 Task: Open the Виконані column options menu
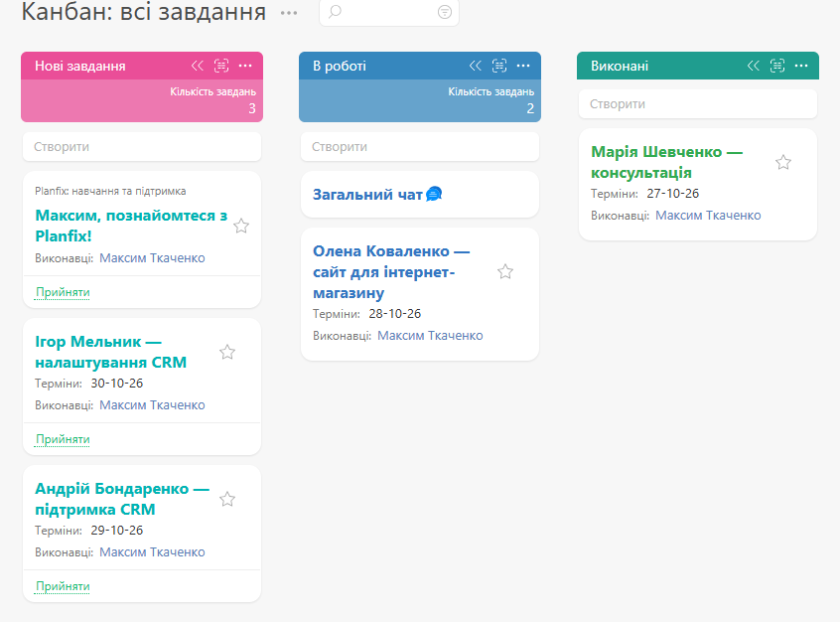tap(801, 66)
